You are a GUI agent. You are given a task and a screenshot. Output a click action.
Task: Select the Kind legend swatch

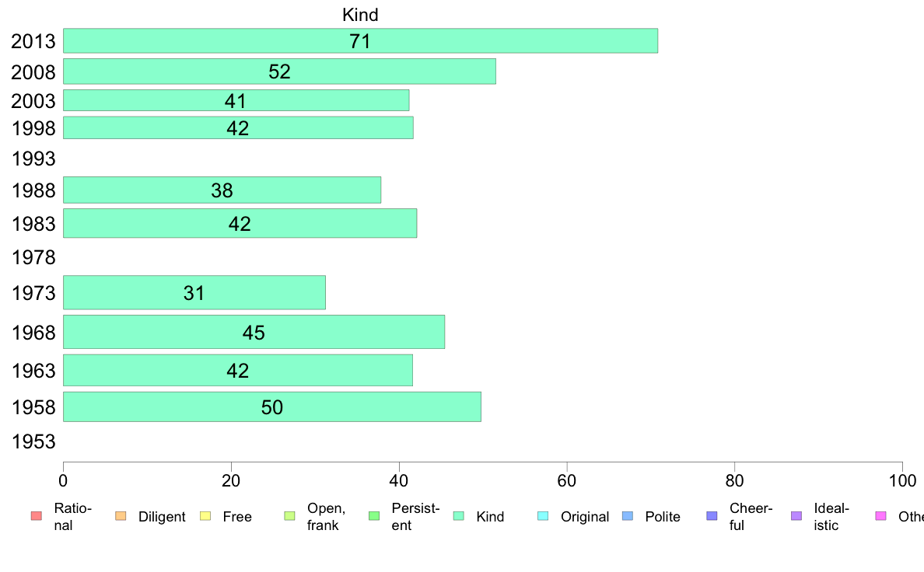[x=458, y=516]
